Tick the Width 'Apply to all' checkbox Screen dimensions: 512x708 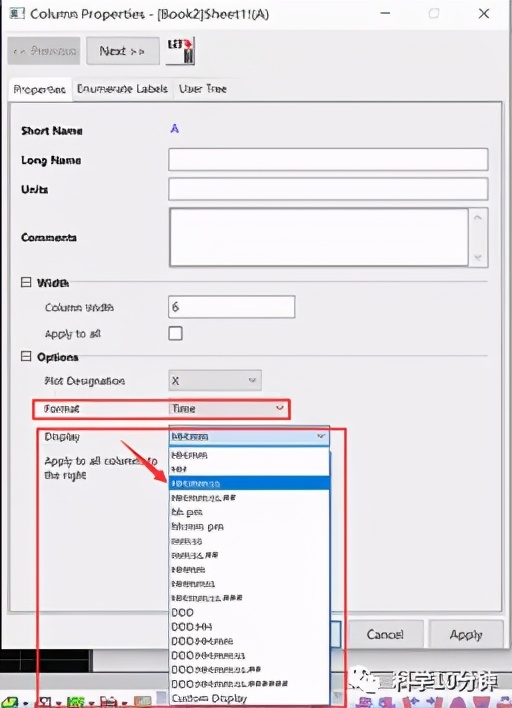pyautogui.click(x=175, y=333)
